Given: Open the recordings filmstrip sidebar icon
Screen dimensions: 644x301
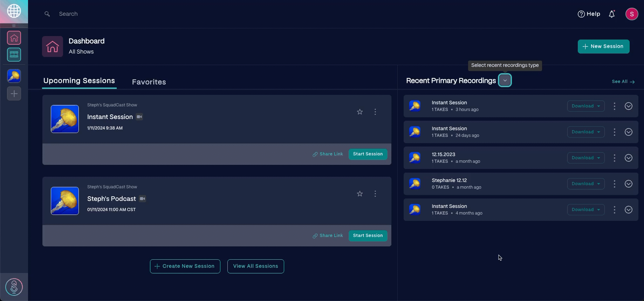Looking at the screenshot, I should click(14, 55).
